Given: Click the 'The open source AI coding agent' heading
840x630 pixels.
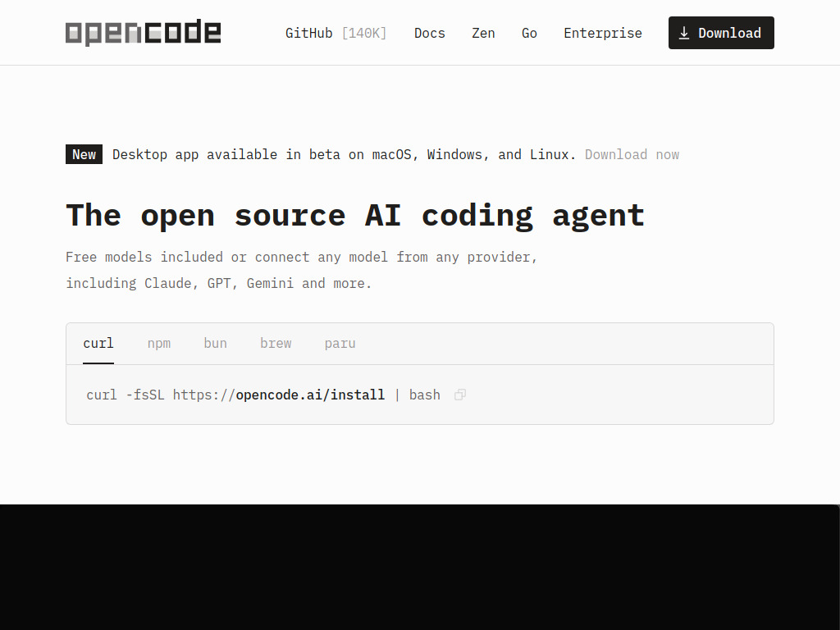Looking at the screenshot, I should [355, 215].
